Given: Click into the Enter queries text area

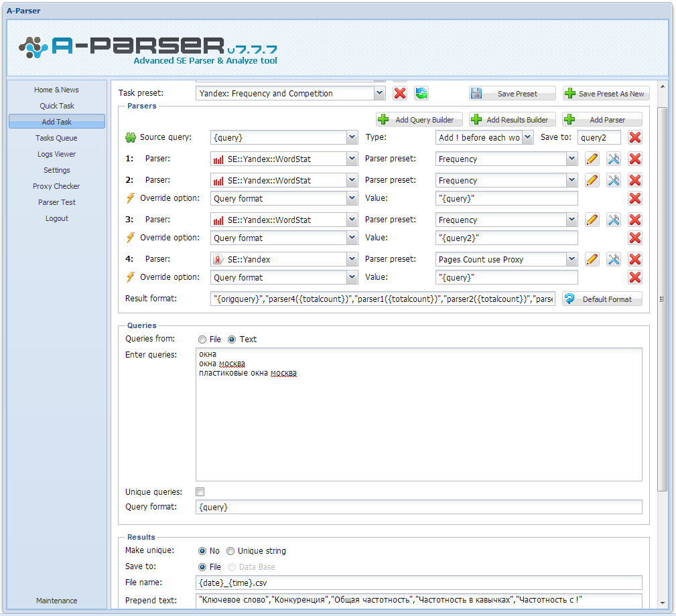Looking at the screenshot, I should 419,414.
